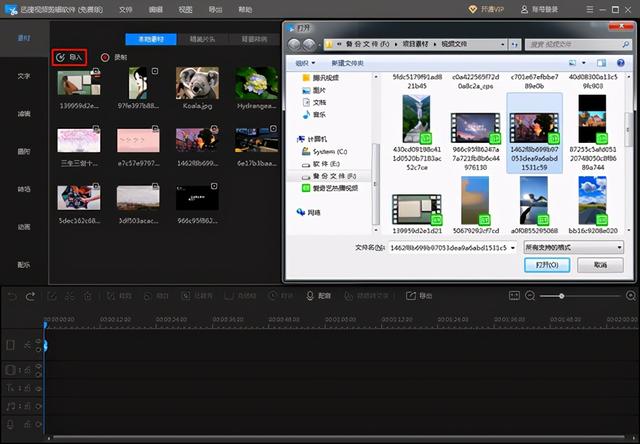Click the 导入 import icon button

69,58
